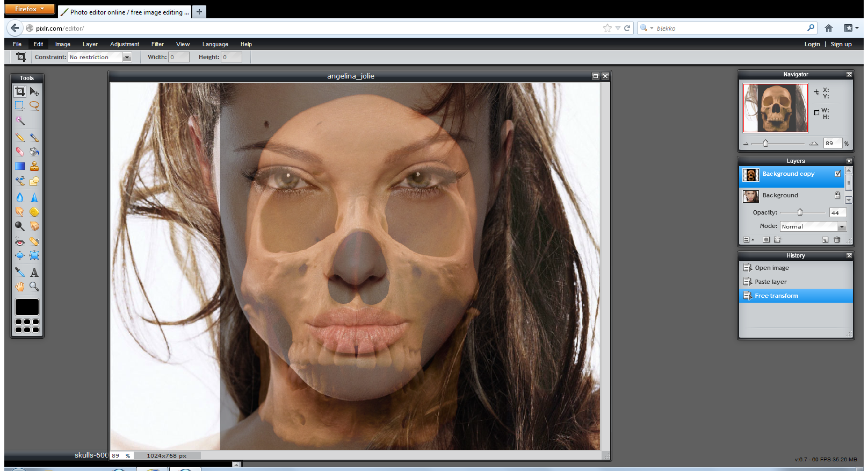Open the Filter menu
868x471 pixels.
tap(157, 44)
